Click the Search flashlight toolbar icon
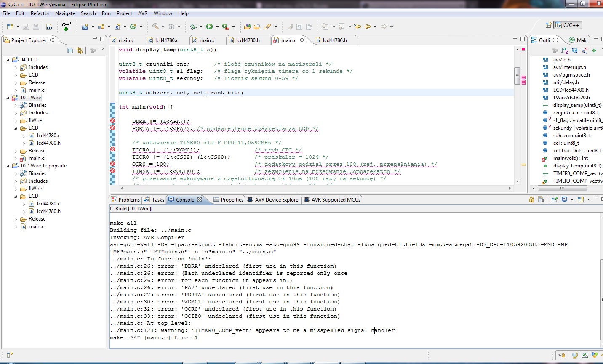The height and width of the screenshot is (364, 603). click(267, 27)
